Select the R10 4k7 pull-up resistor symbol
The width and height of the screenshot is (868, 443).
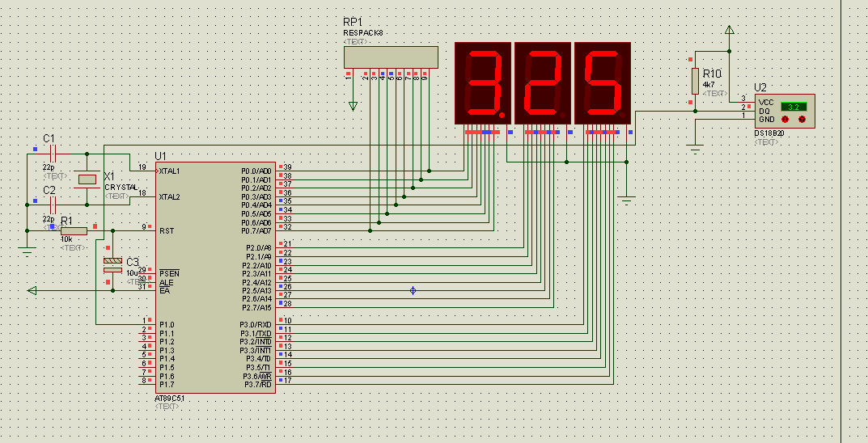(695, 82)
